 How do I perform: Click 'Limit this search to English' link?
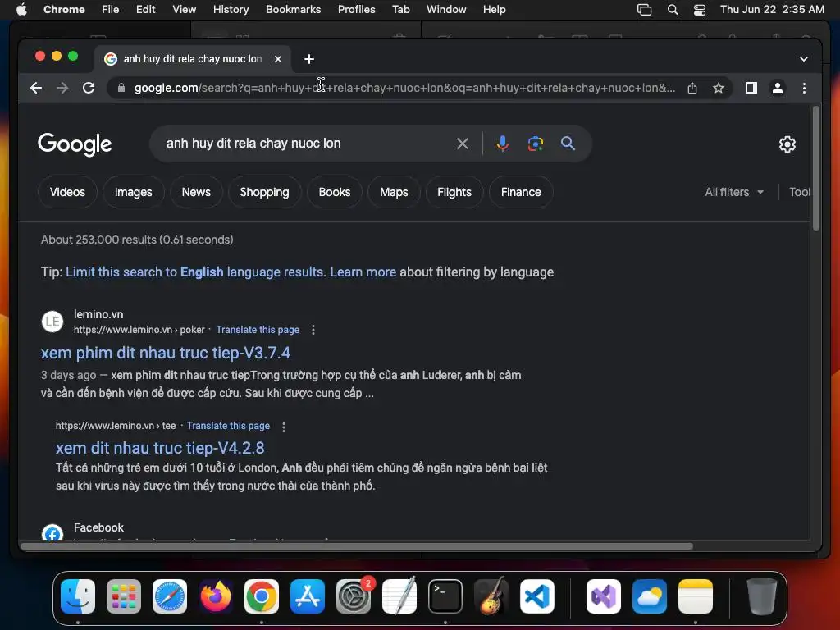194,272
